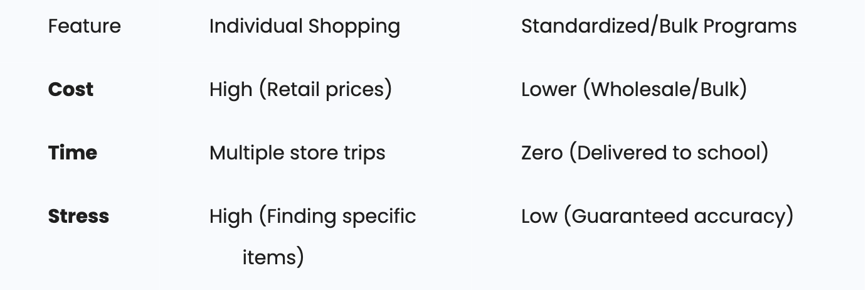868x290 pixels.
Task: Select the bold "Time" row label
Action: (x=73, y=153)
